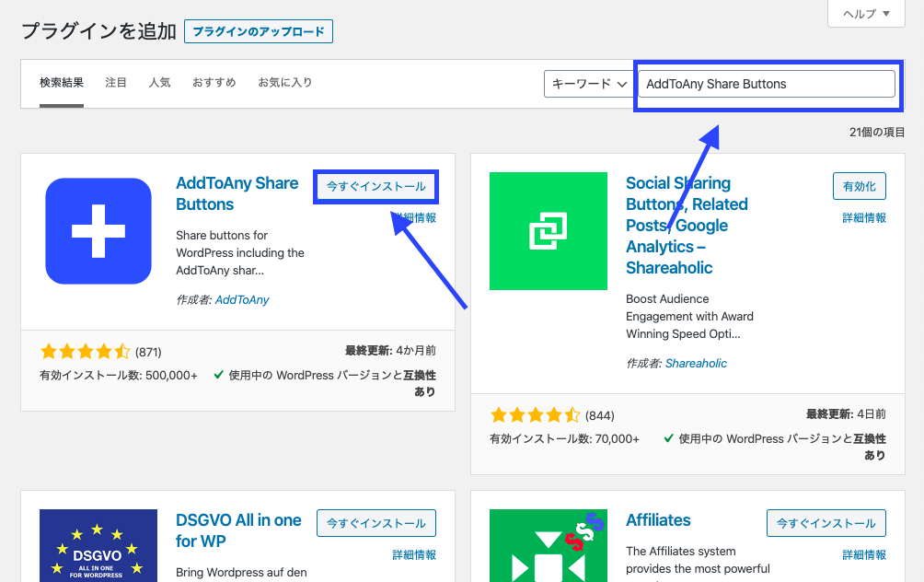Open the キーワード search type dropdown

(x=589, y=84)
